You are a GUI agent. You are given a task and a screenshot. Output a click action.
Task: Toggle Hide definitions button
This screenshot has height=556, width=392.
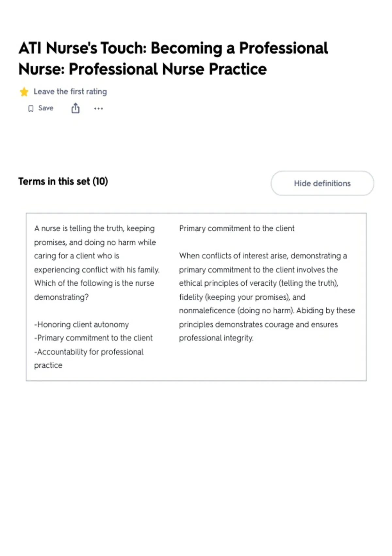tap(322, 183)
